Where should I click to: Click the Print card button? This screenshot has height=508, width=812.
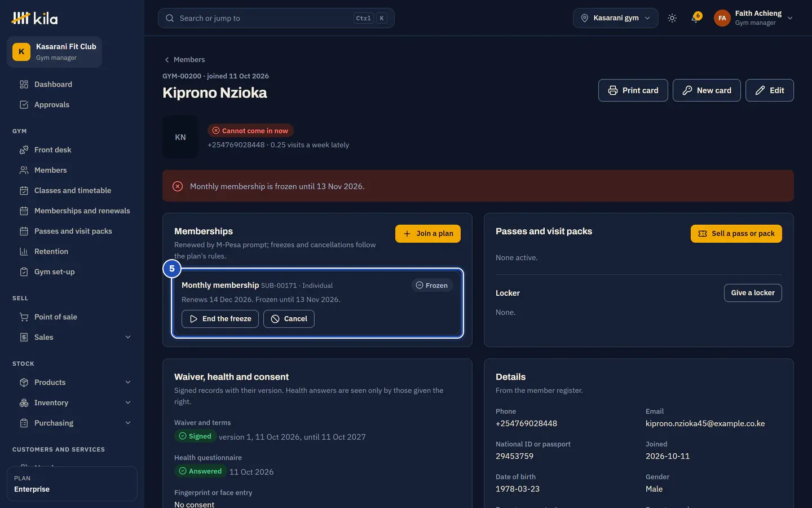tap(633, 90)
